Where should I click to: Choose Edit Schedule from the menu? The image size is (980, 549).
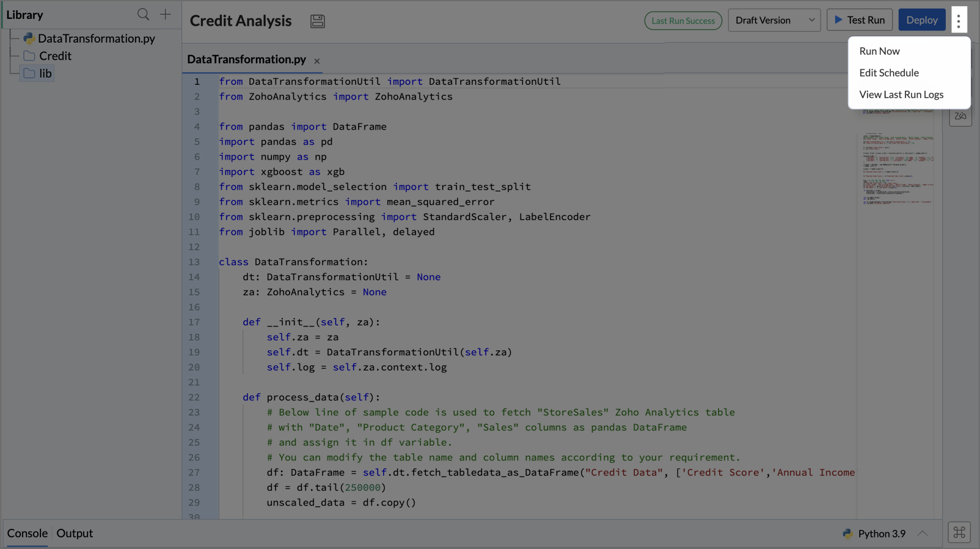[889, 73]
